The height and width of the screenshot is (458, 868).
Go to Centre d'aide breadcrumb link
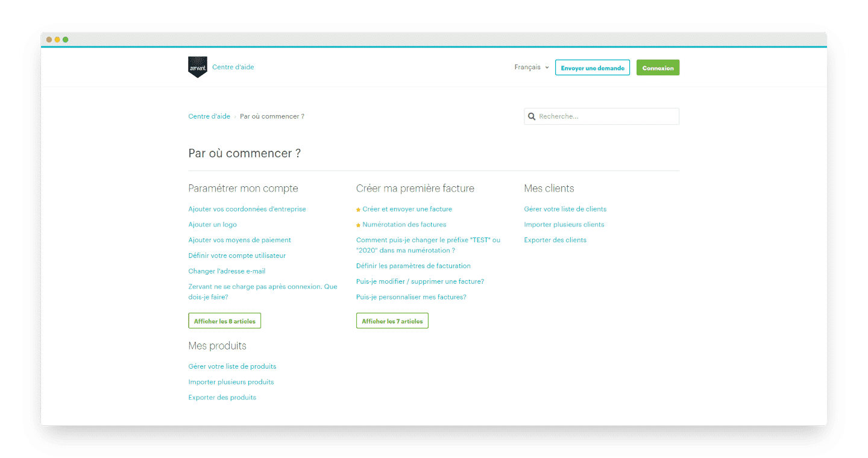tap(209, 116)
